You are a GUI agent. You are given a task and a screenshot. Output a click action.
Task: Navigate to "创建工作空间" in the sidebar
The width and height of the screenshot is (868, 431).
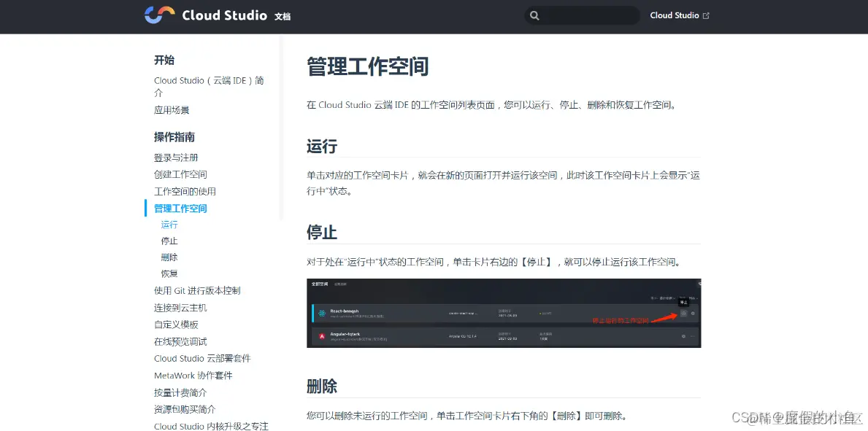tap(180, 175)
